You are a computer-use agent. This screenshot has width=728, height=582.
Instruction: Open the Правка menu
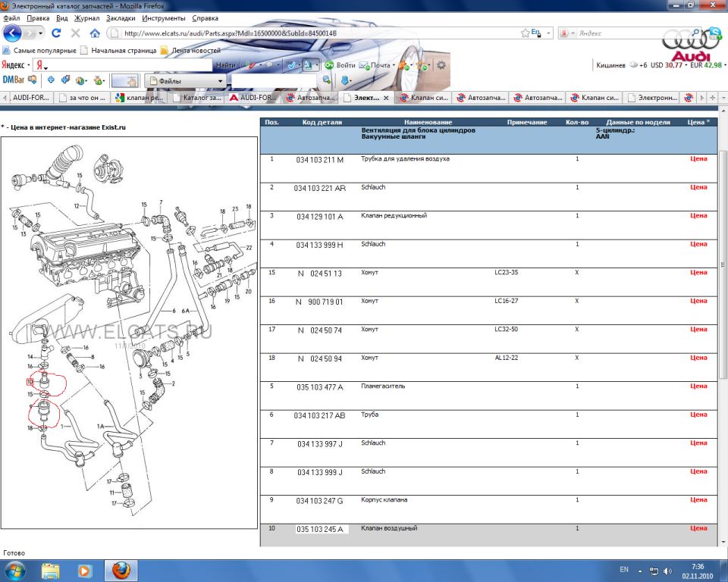(38, 18)
